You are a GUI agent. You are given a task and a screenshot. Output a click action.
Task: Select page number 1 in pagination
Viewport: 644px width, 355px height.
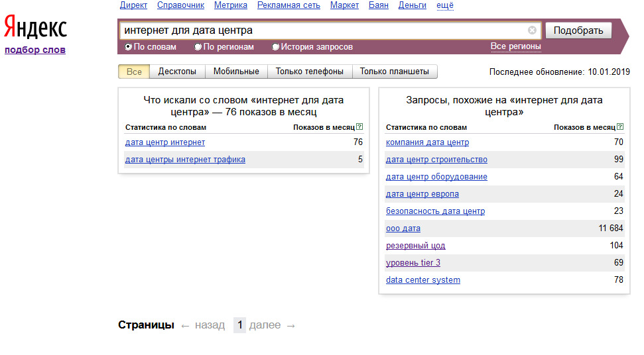pyautogui.click(x=239, y=325)
